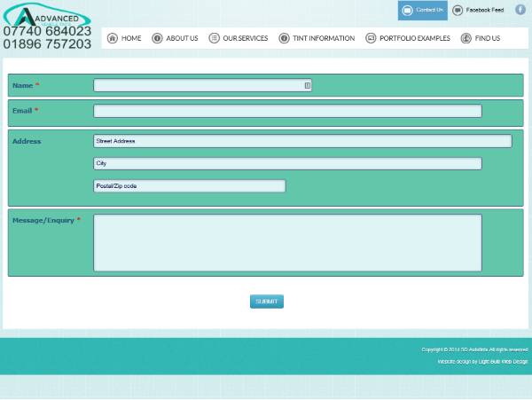Select the Street Address field

(302, 141)
